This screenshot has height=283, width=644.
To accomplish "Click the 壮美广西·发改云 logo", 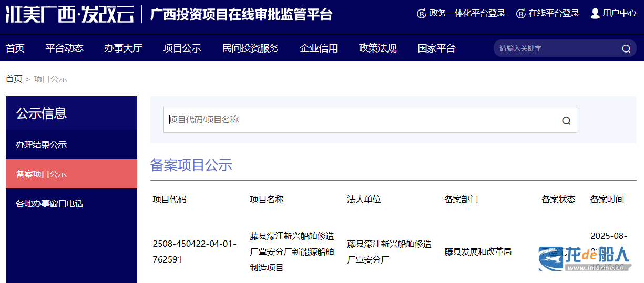I will coord(69,14).
